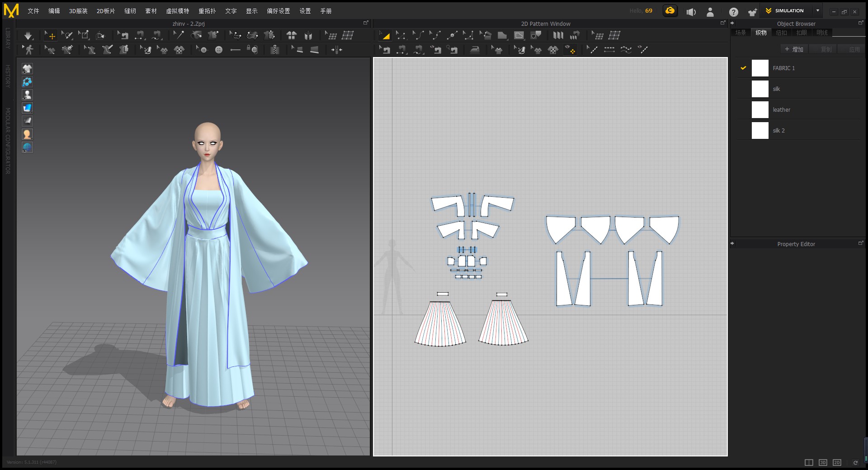The width and height of the screenshot is (868, 470).
Task: Open the SIMULATION mode dropdown arrow
Action: pyautogui.click(x=817, y=10)
